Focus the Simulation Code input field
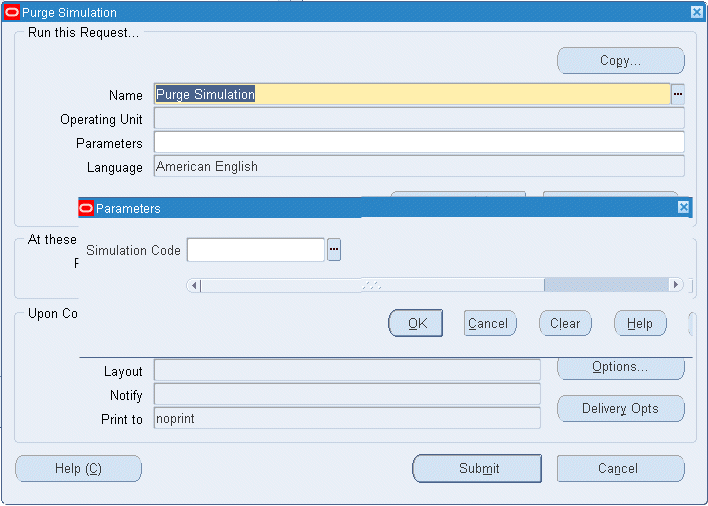708x506 pixels. click(256, 250)
